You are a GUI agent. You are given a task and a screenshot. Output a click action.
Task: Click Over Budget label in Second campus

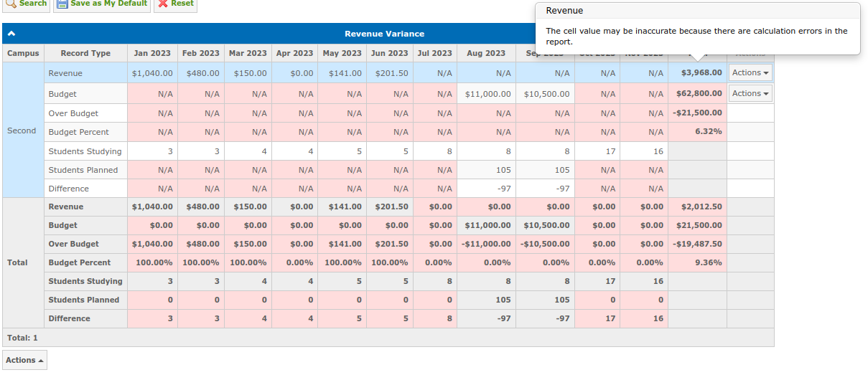tap(73, 113)
